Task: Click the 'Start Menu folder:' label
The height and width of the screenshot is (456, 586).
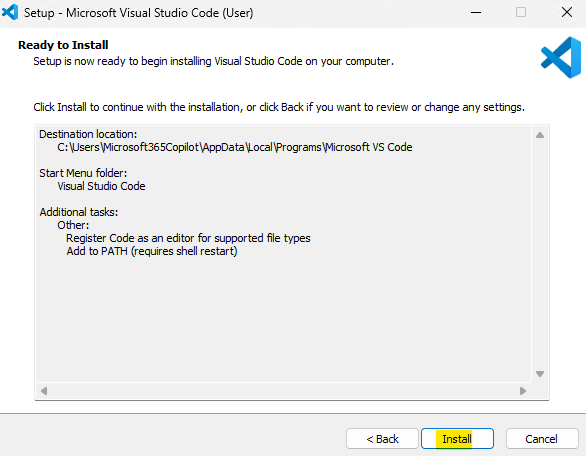Action: (83, 173)
